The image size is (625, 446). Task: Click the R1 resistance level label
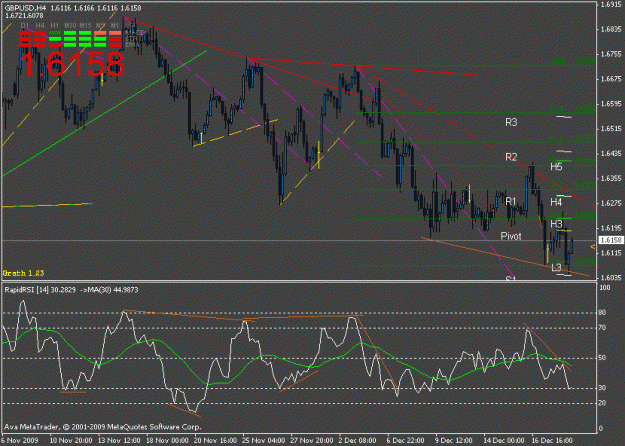tap(511, 201)
